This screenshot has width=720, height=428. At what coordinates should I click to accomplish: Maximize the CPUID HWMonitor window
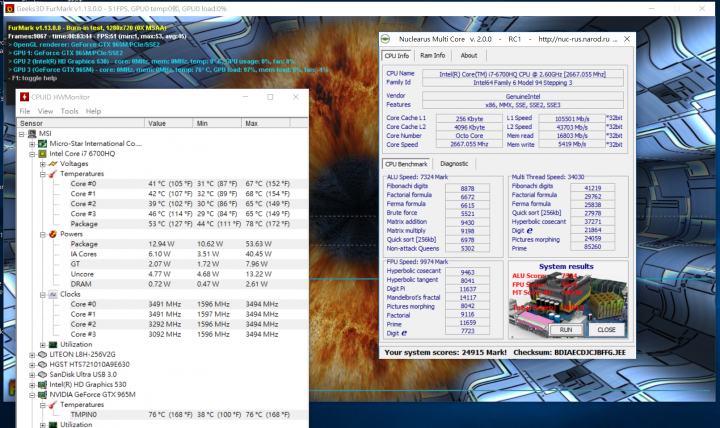click(x=270, y=97)
